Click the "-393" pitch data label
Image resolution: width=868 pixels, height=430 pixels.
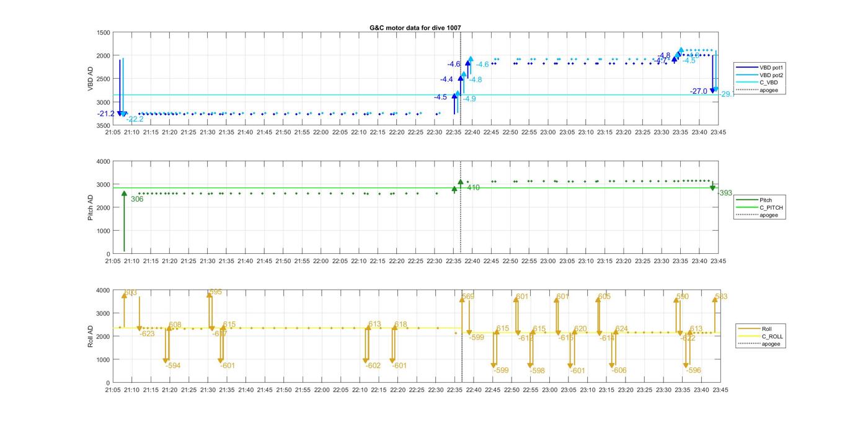pos(725,193)
